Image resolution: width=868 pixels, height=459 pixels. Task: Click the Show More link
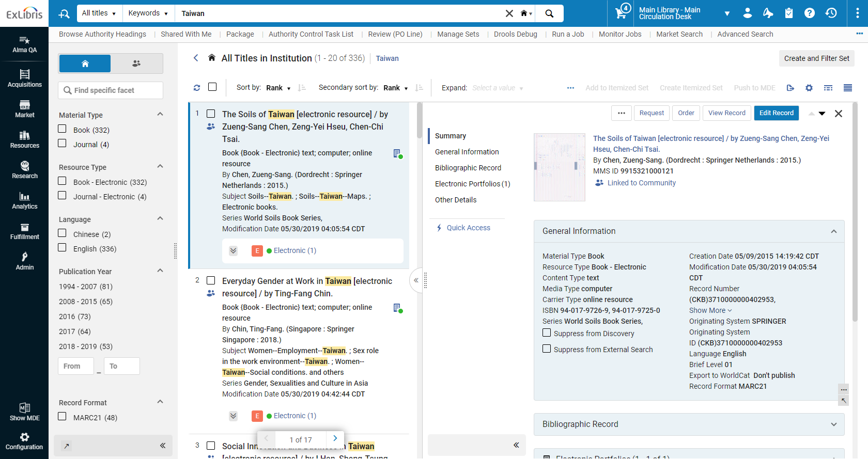(710, 310)
